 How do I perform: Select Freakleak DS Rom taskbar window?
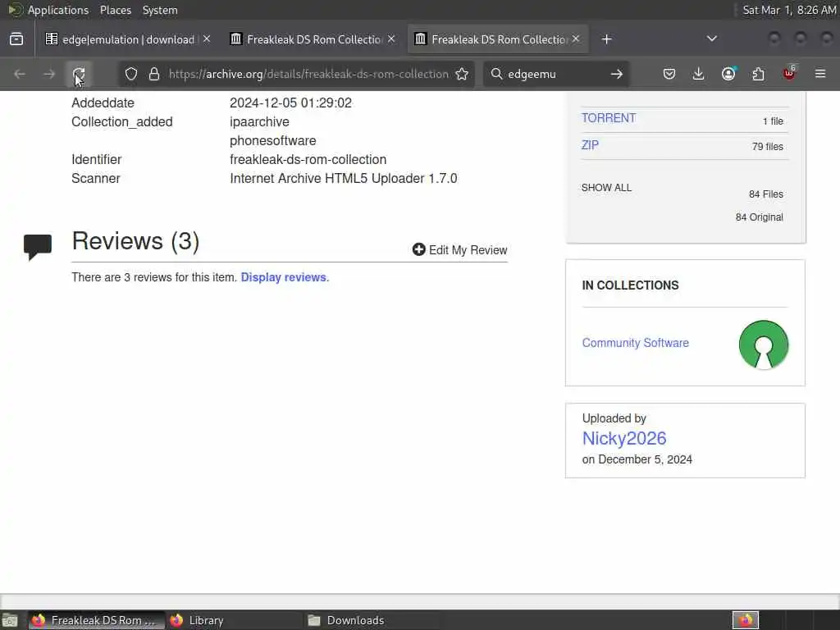[x=97, y=620]
